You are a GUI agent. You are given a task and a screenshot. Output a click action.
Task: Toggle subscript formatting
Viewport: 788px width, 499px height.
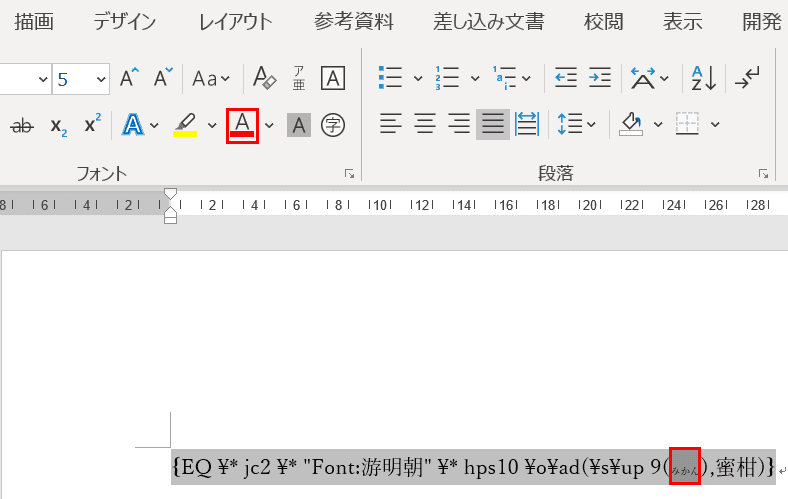tap(58, 126)
